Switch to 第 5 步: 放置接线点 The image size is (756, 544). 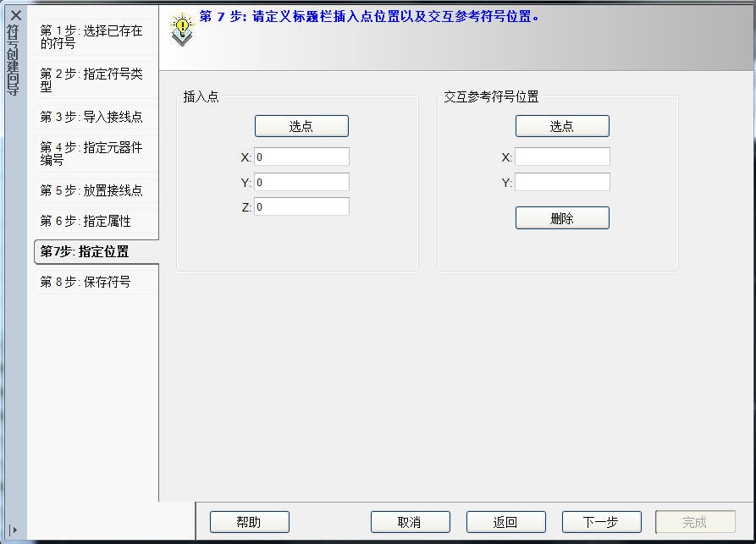[x=96, y=191]
